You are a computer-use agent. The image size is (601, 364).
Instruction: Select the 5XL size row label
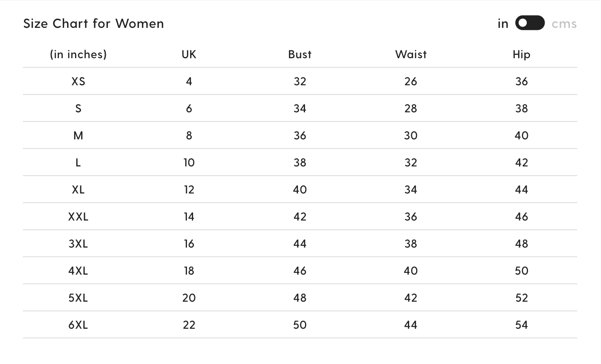pos(78,298)
